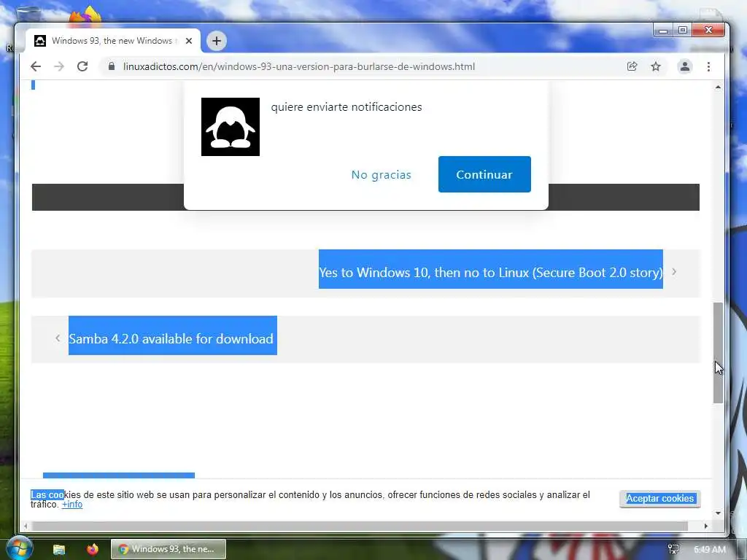Screen dimensions: 747x560
Task: Accept notifications with Continuar
Action: (x=484, y=174)
